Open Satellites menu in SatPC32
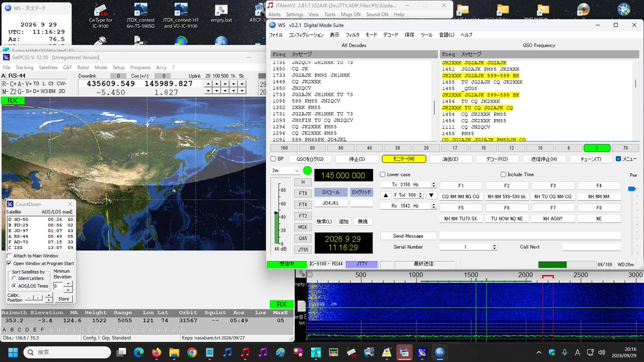The image size is (644, 362). click(48, 68)
